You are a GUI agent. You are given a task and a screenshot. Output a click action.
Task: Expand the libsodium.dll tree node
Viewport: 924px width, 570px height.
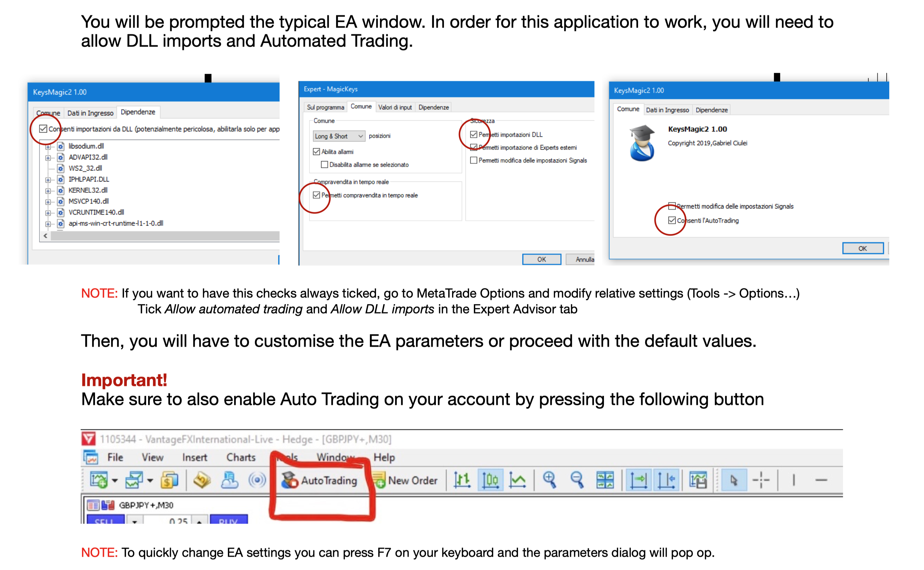[x=48, y=147]
